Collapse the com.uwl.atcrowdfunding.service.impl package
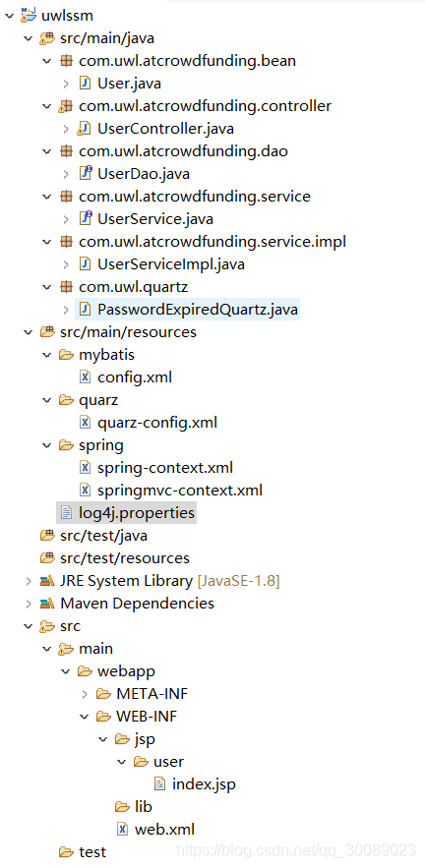 [x=46, y=242]
